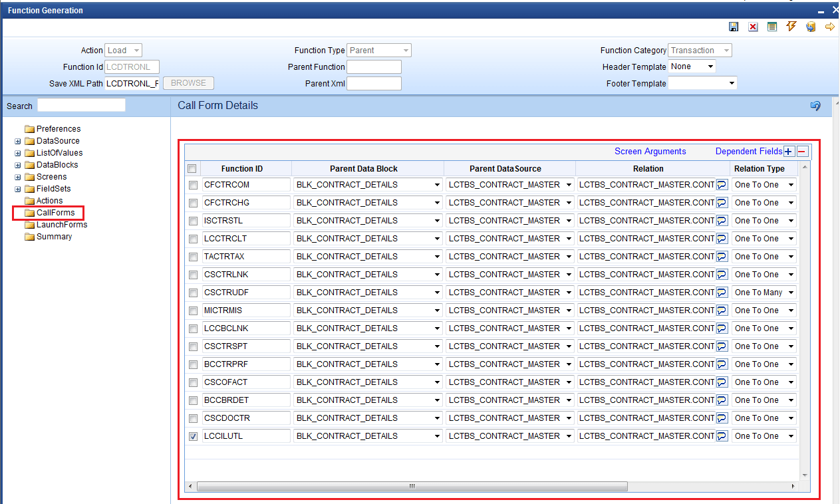The height and width of the screenshot is (504, 840).
Task: Check the CFCTRCOM row checkbox
Action: point(193,185)
